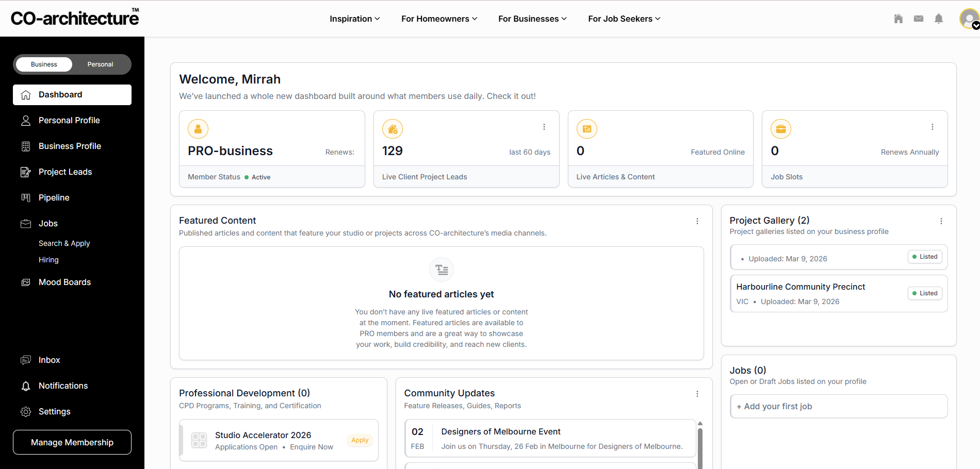Open messages via the envelope icon
The width and height of the screenshot is (980, 469).
point(918,19)
